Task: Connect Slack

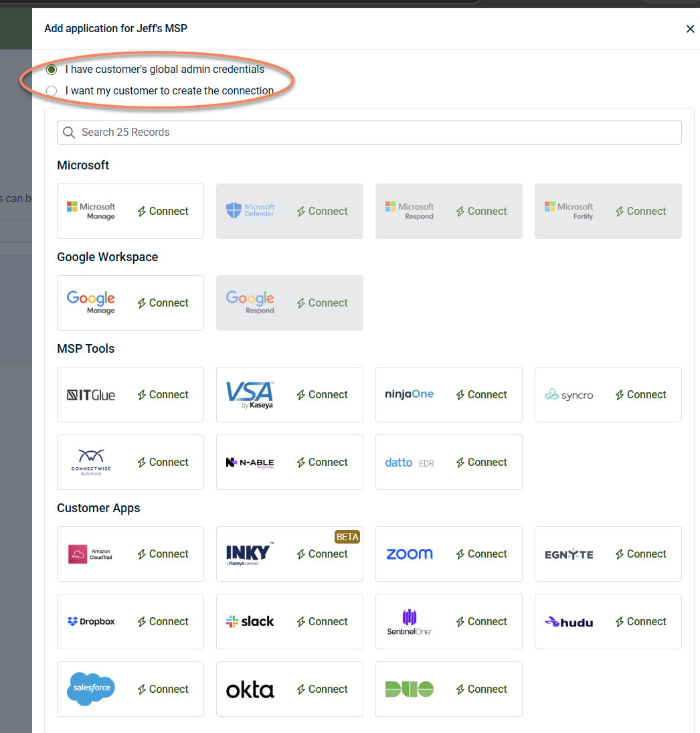Action: [x=323, y=622]
